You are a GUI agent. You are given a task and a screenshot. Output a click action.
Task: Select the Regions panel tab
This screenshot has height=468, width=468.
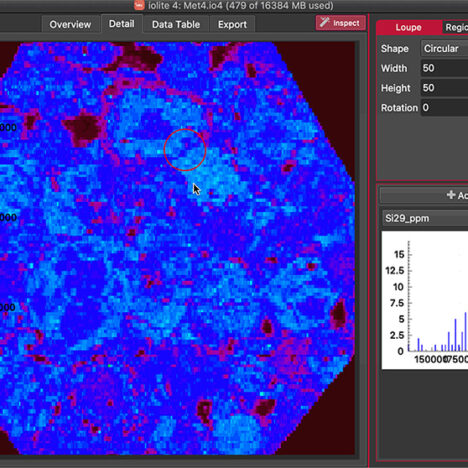click(456, 27)
